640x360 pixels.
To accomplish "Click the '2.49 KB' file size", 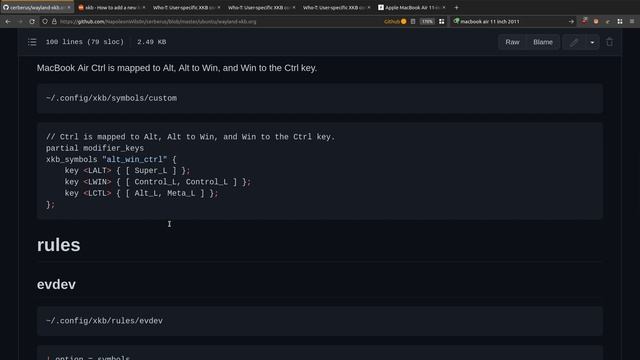I will (x=151, y=42).
